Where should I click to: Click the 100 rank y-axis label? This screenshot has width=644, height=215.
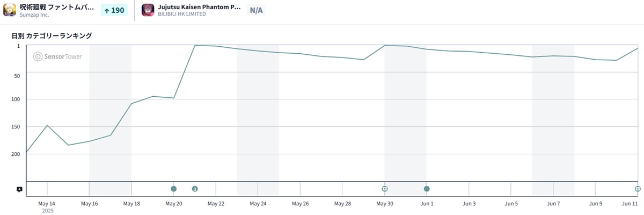[x=16, y=99]
